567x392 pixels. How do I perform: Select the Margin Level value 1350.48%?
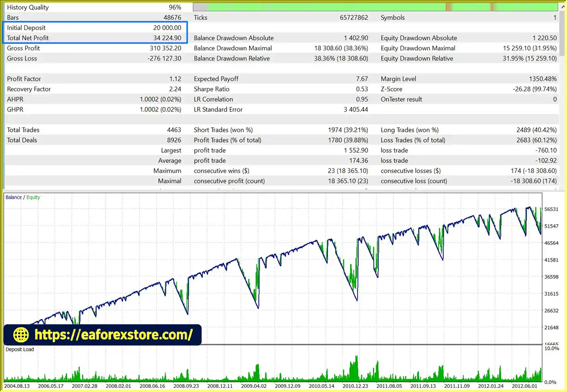point(542,79)
